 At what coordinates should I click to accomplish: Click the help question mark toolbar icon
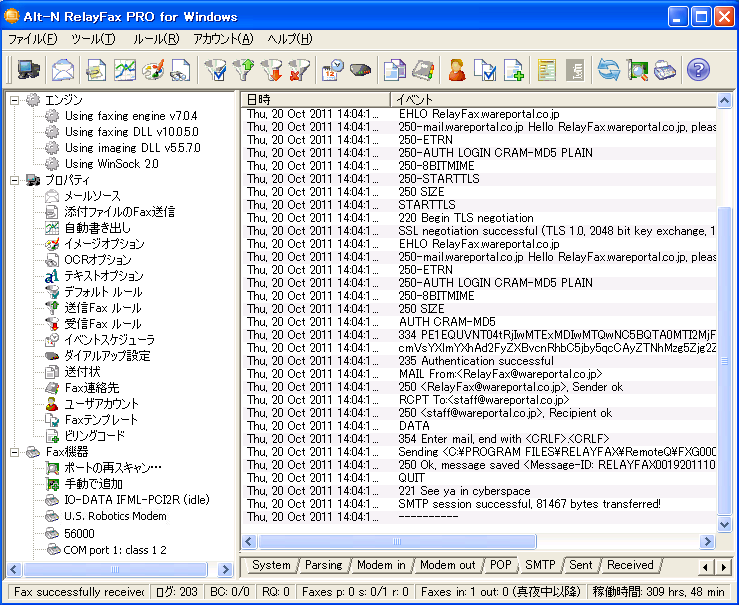point(697,70)
